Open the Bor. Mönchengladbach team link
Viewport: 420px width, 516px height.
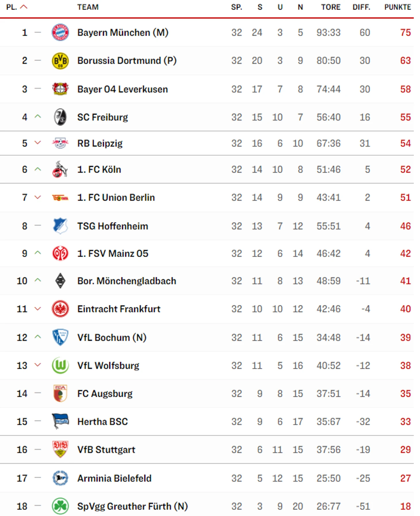127,281
